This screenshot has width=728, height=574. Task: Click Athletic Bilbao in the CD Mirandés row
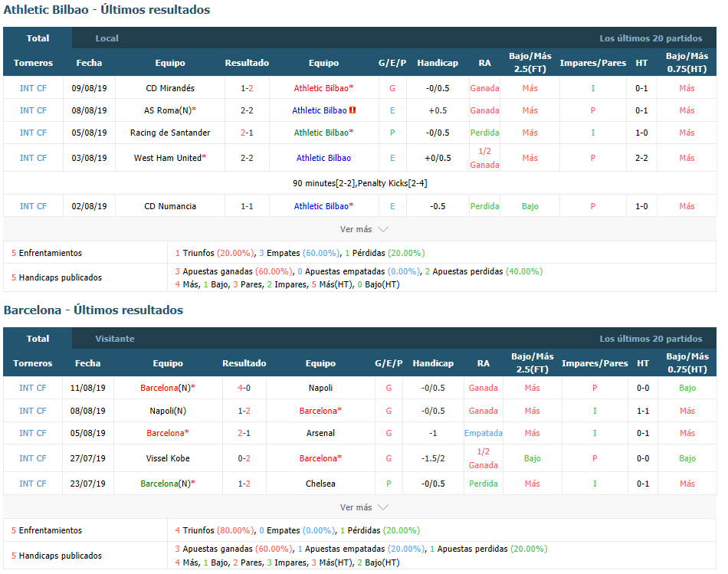click(323, 88)
